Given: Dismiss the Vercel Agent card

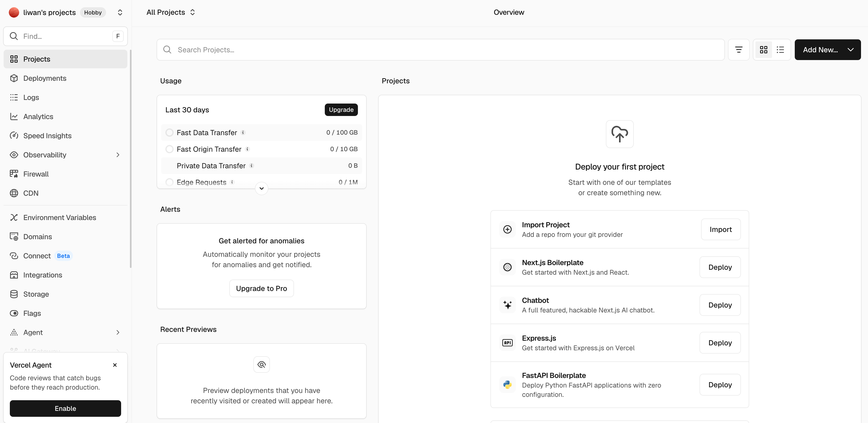Looking at the screenshot, I should pyautogui.click(x=115, y=365).
